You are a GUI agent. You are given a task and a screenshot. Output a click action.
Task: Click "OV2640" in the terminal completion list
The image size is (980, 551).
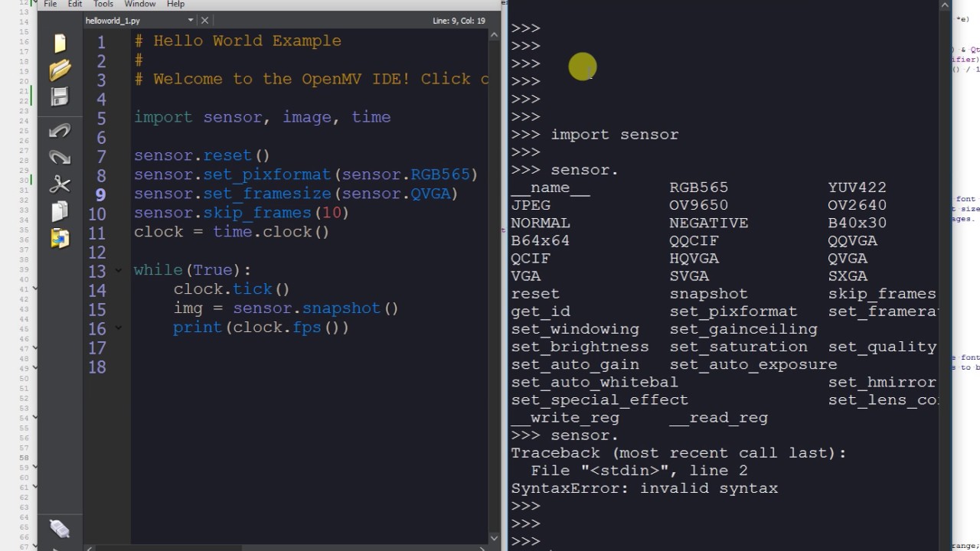pyautogui.click(x=857, y=205)
